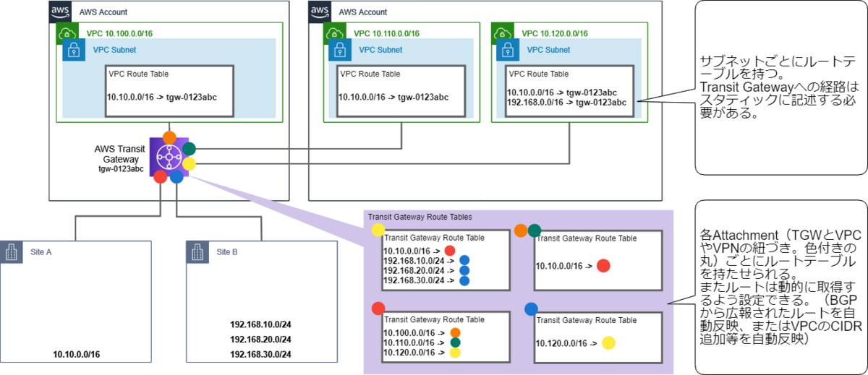Select the tgw route in VPC 10.100.0.0/16's route table
Viewport: 868px width, 375px height.
(161, 98)
